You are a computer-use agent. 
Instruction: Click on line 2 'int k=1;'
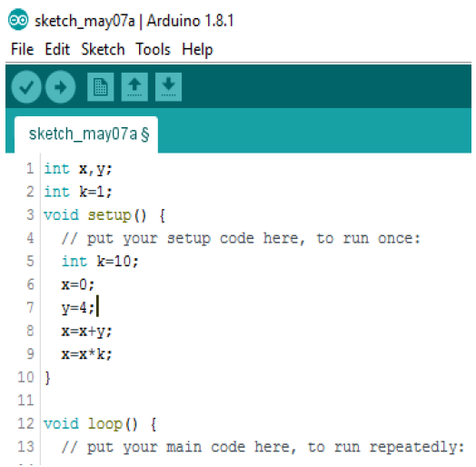tap(78, 193)
